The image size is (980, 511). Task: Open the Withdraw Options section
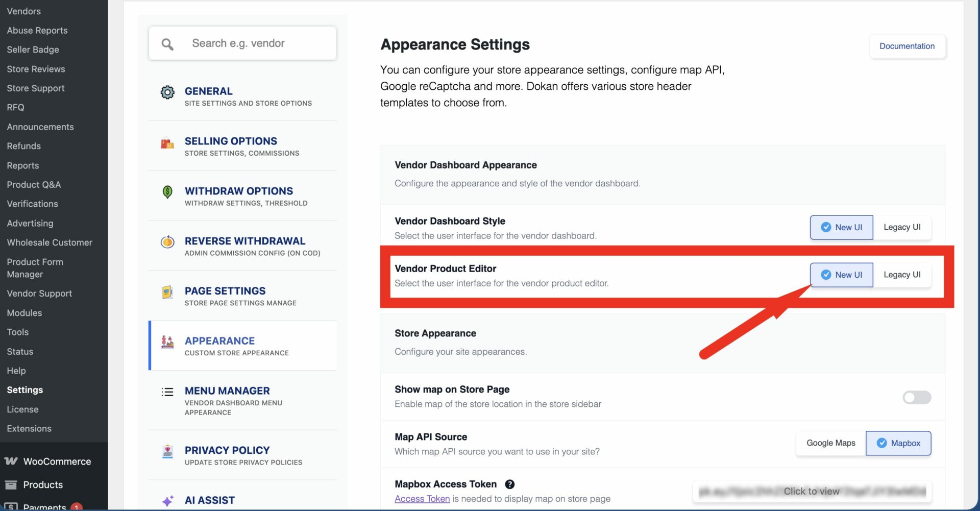(242, 196)
